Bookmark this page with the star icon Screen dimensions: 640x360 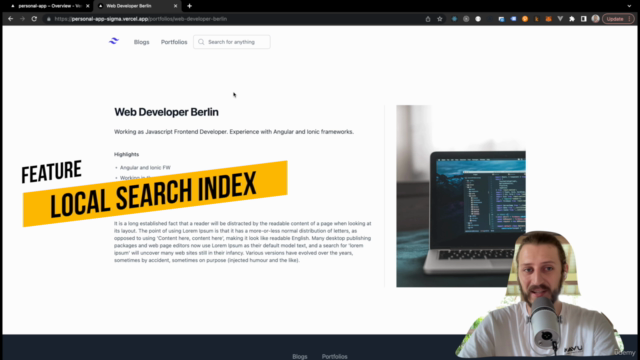(x=440, y=19)
